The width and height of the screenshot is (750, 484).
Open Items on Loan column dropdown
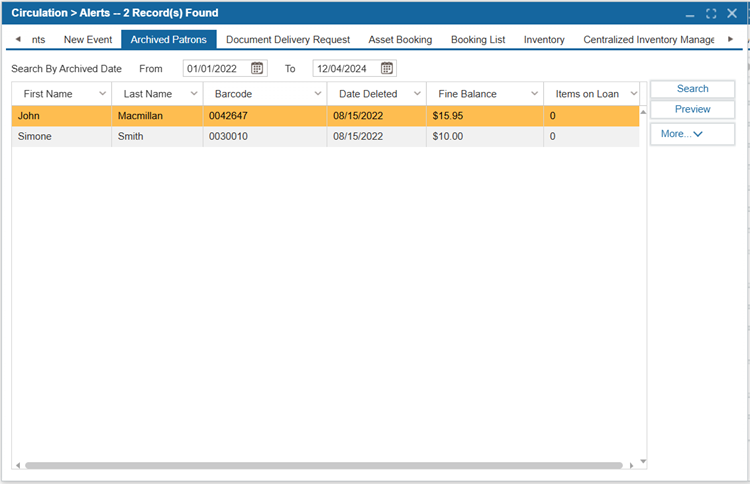634,94
